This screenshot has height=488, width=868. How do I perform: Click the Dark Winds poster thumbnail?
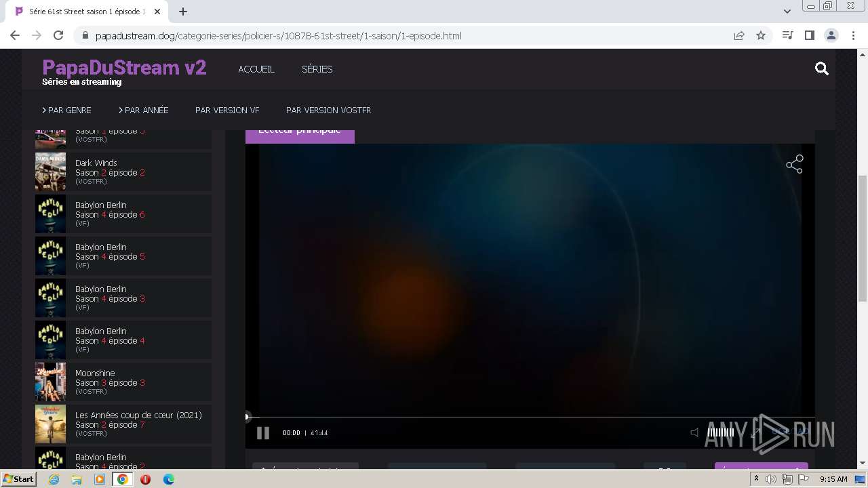pos(50,171)
